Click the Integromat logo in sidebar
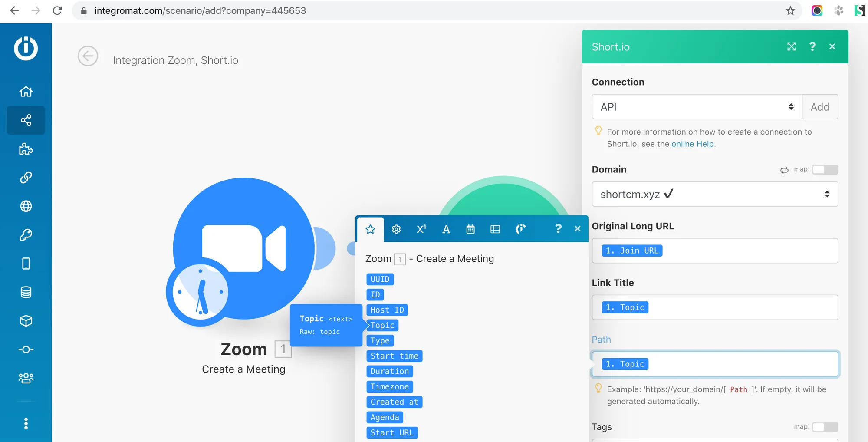The width and height of the screenshot is (868, 442). 26,48
